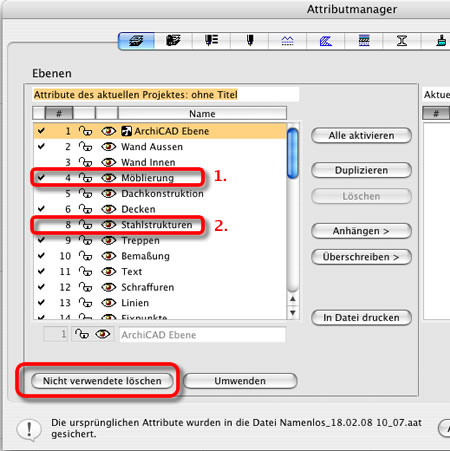This screenshot has width=450, height=451.
Task: Toggle eye visibility of Möblierung layer
Action: [x=108, y=178]
